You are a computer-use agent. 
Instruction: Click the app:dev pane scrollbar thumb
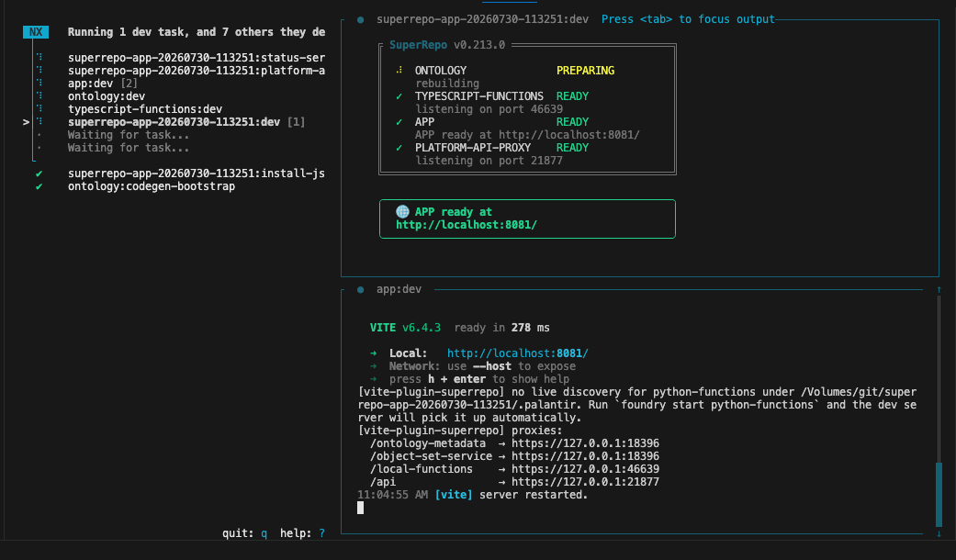pos(939,494)
